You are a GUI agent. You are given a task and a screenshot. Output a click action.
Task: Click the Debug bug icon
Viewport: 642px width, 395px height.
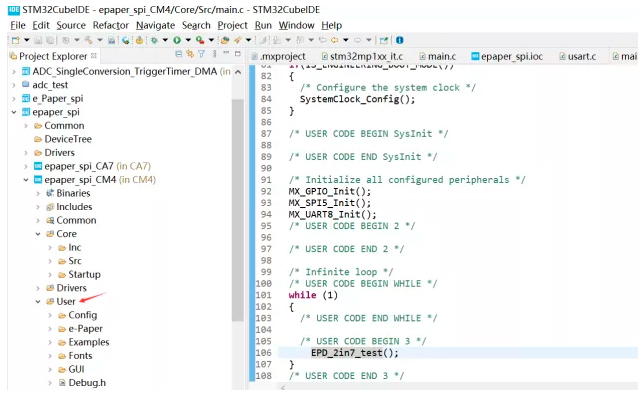pyautogui.click(x=154, y=40)
